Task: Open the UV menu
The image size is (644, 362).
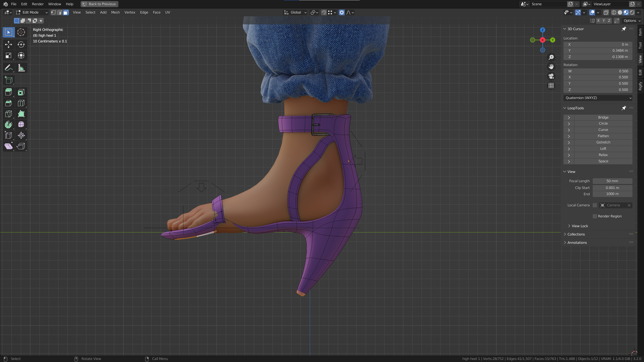Action: (x=168, y=12)
